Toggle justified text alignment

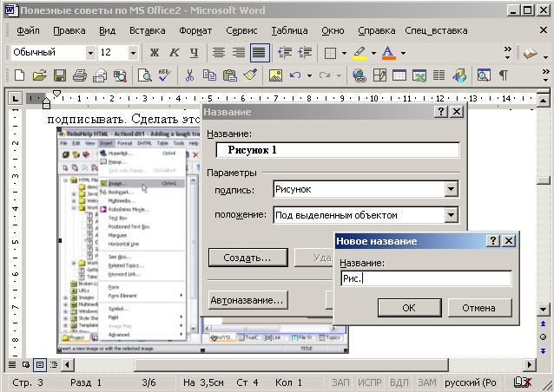pyautogui.click(x=258, y=53)
